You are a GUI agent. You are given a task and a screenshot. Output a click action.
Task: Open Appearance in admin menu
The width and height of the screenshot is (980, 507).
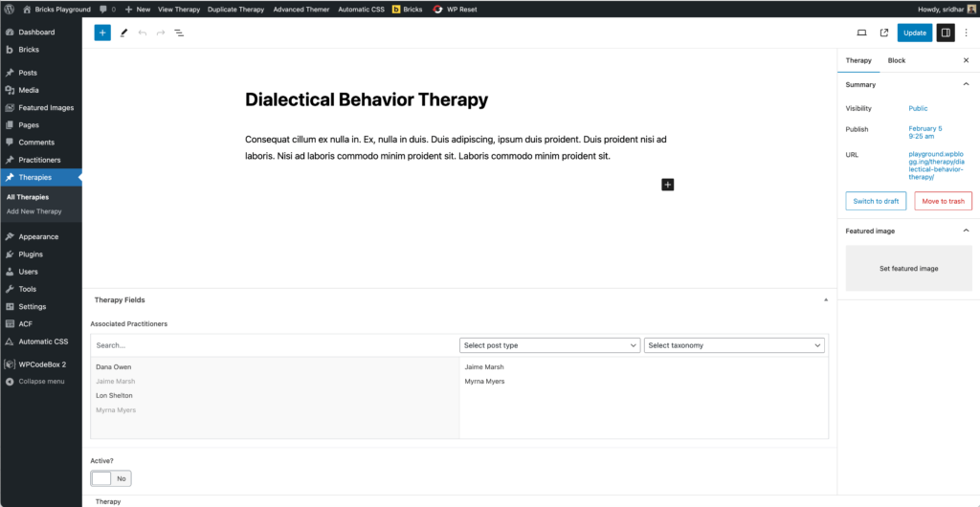(40, 236)
